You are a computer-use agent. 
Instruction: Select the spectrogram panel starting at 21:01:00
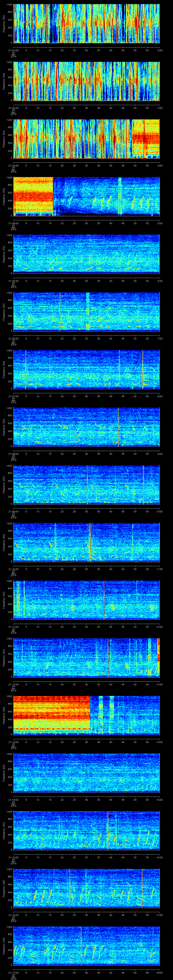click(86, 24)
